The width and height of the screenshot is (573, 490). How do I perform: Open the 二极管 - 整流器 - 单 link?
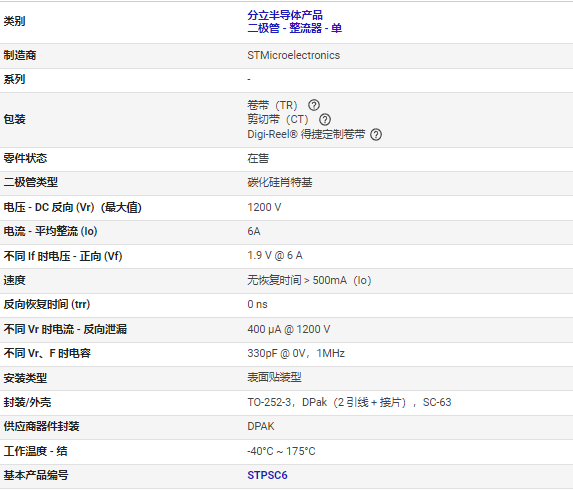point(295,28)
